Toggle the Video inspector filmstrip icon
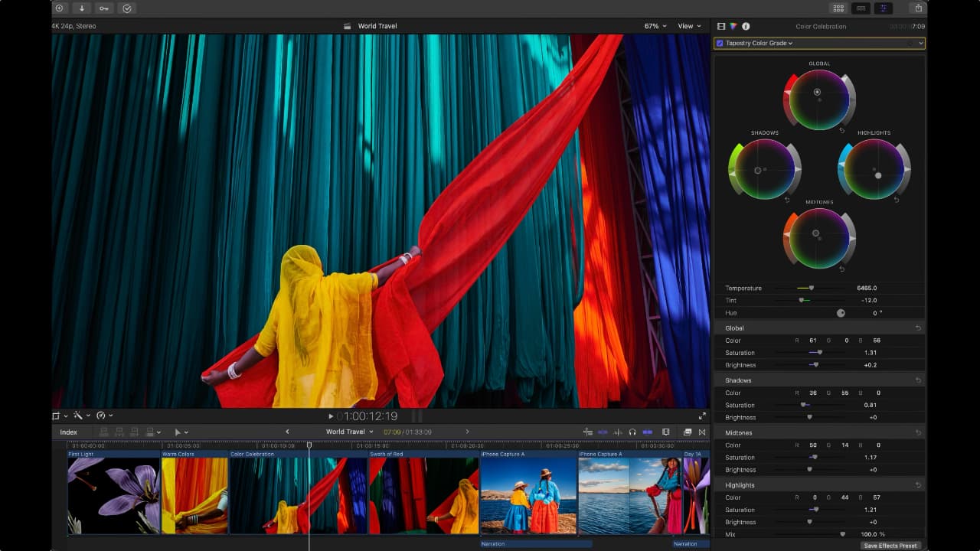Image resolution: width=980 pixels, height=551 pixels. [720, 25]
